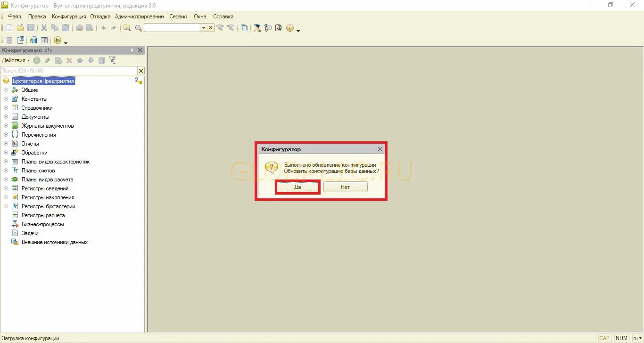
Task: Select Журналы документов in the tree
Action: [48, 126]
